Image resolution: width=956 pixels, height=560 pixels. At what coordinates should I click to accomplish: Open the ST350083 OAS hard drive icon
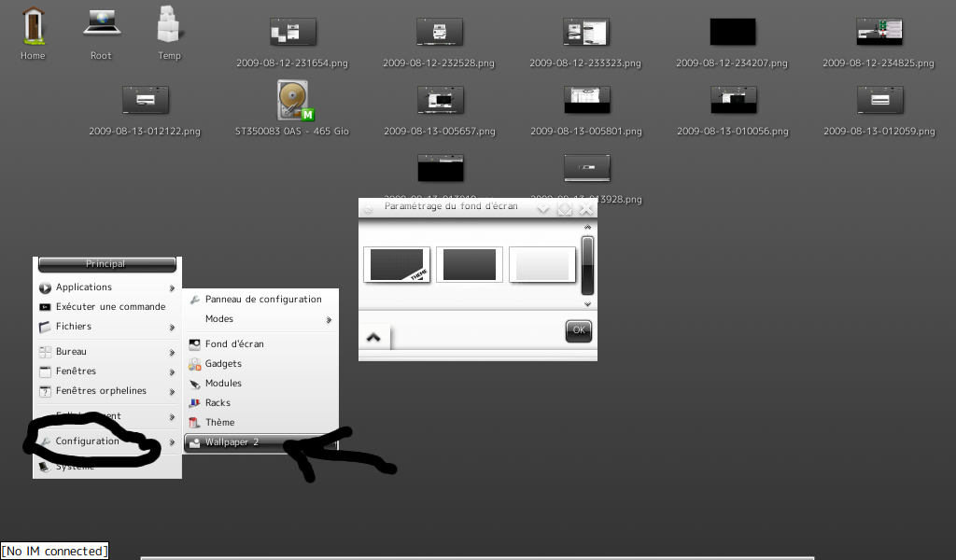(293, 99)
